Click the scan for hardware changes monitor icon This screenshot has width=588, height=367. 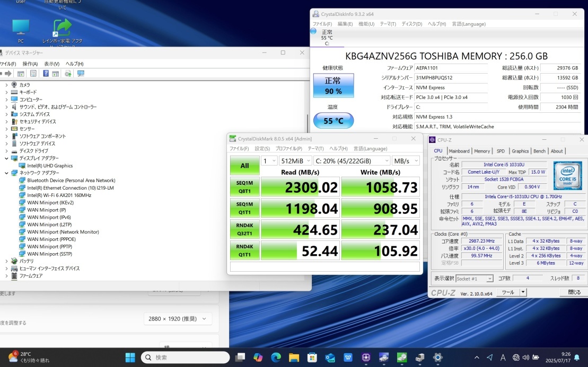click(81, 74)
